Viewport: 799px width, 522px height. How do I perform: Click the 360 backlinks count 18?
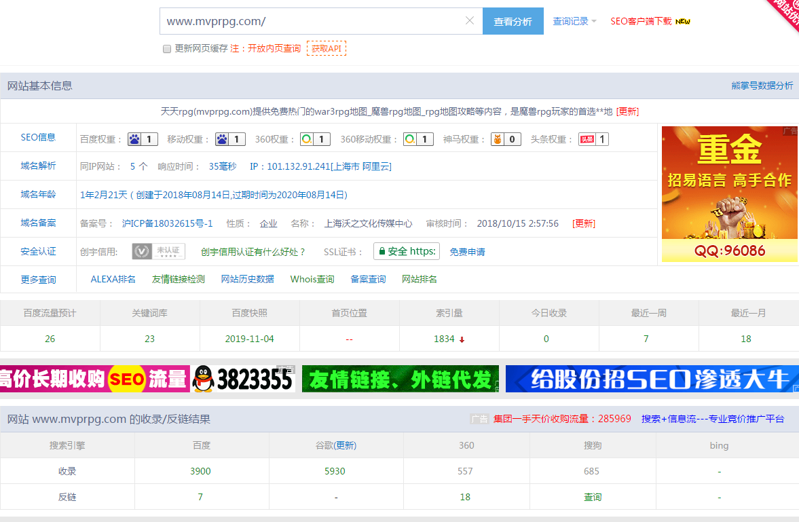tap(465, 497)
